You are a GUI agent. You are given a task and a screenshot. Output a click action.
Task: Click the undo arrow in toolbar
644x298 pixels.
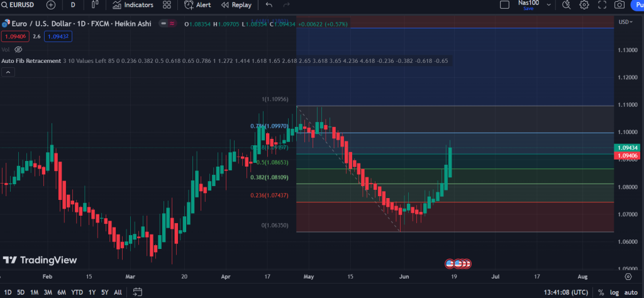pos(269,5)
